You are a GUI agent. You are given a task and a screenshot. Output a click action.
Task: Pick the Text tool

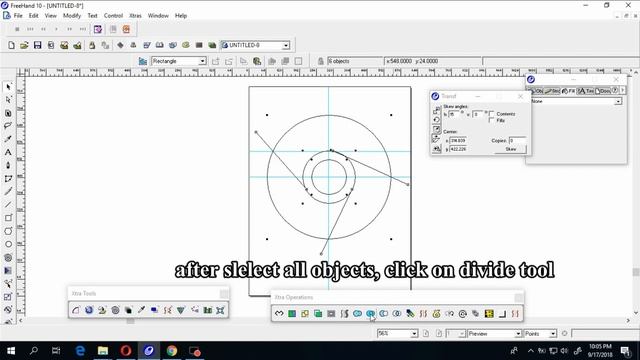tap(8, 152)
